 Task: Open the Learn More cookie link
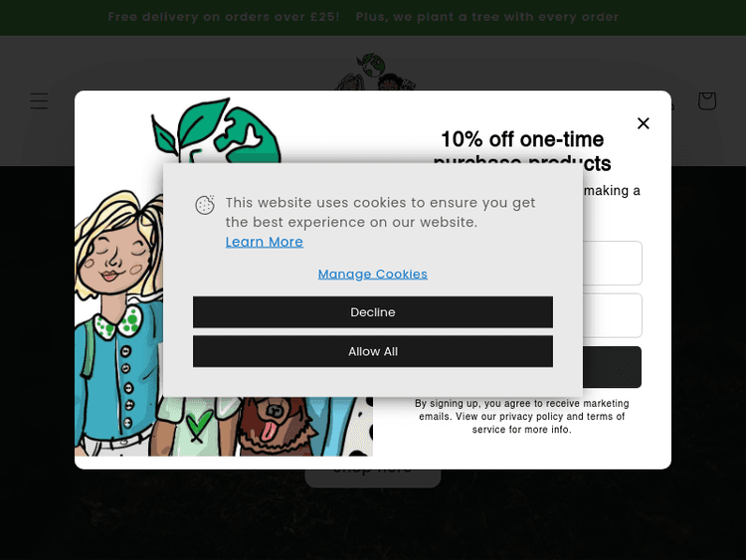pos(264,242)
